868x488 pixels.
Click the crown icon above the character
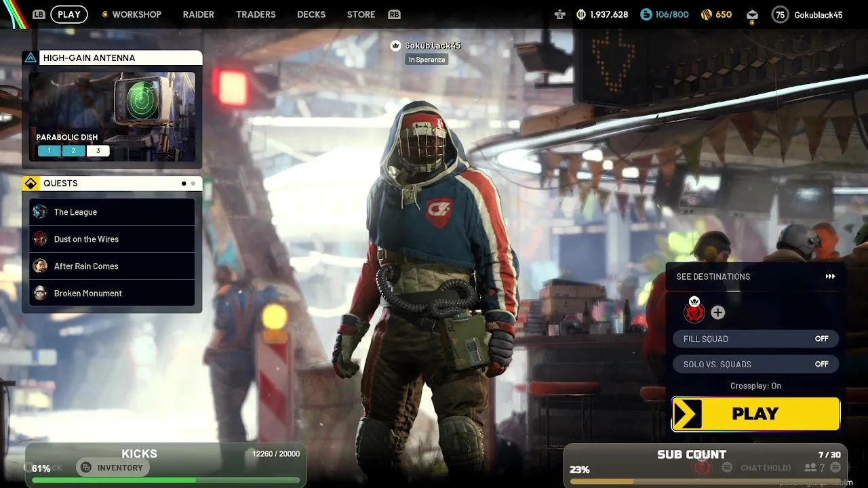(396, 45)
